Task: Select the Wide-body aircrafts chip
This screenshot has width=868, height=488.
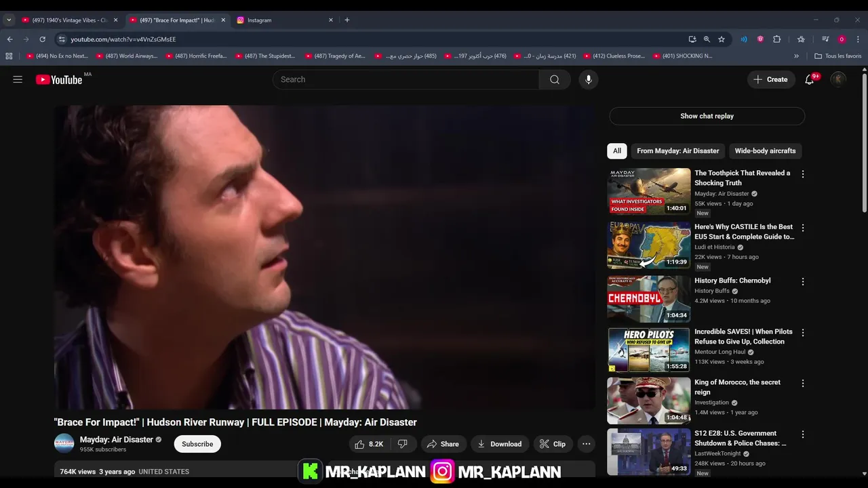Action: pyautogui.click(x=765, y=150)
